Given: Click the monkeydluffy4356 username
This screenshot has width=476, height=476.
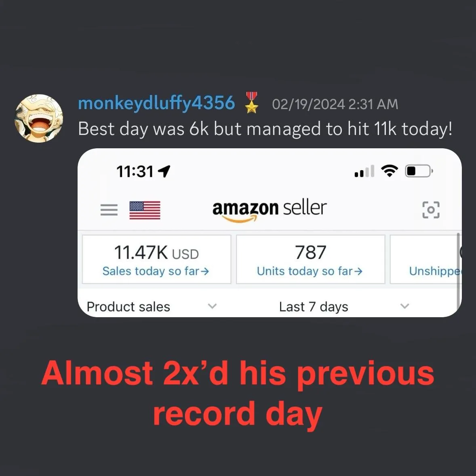Looking at the screenshot, I should 156,103.
